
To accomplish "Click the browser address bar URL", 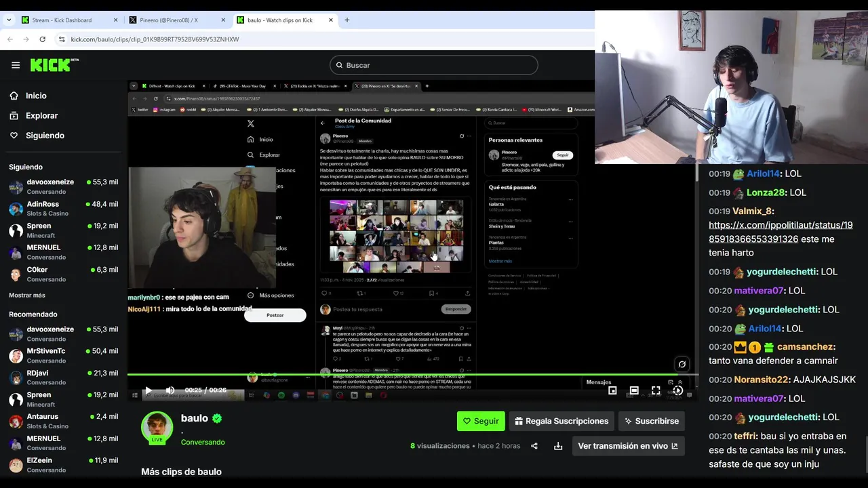I will point(155,39).
